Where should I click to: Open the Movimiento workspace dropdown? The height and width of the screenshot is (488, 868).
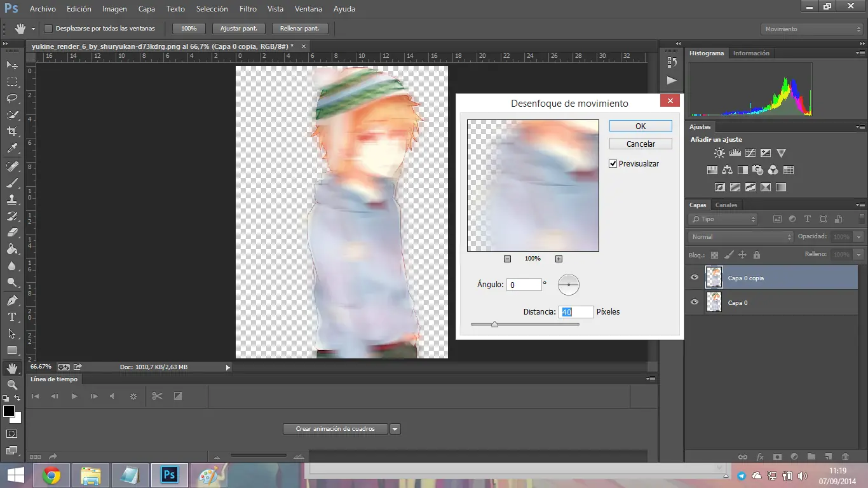tap(812, 29)
